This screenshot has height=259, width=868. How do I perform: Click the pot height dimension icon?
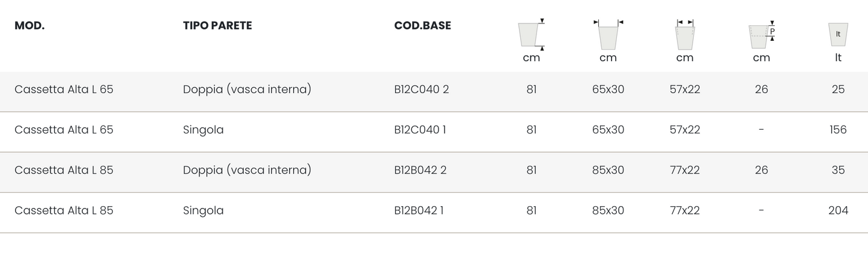click(531, 35)
